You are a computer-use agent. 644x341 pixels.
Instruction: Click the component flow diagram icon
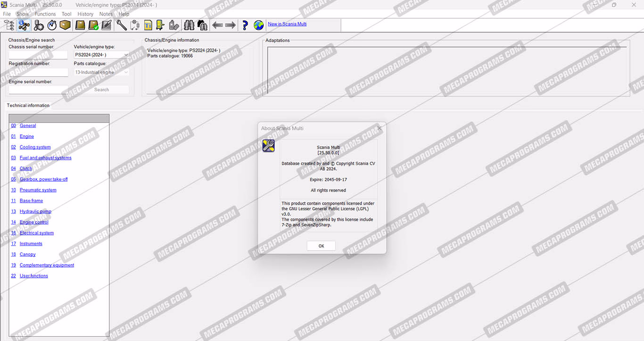[x=135, y=25]
